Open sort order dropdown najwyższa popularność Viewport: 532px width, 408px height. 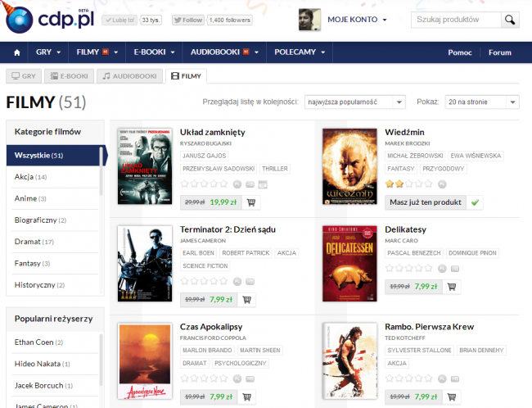tap(355, 102)
